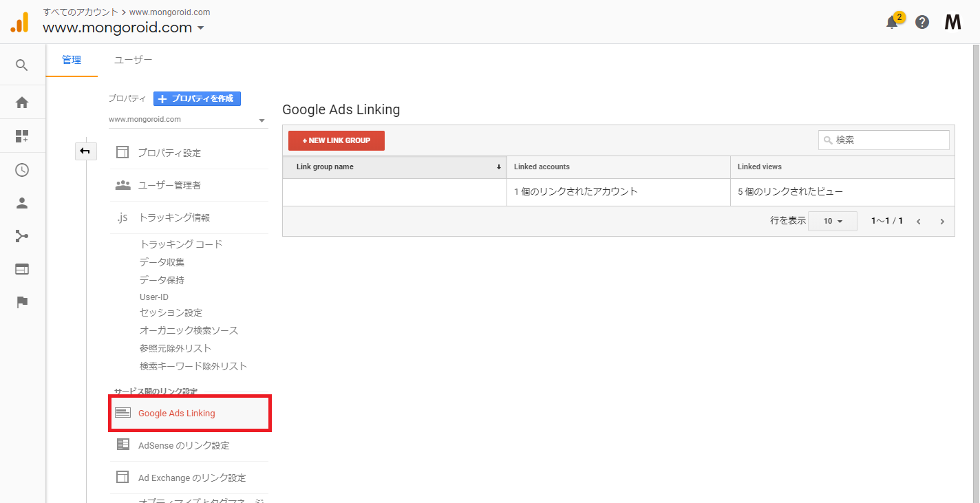Open the Acquisition icon in sidebar
980x503 pixels.
tap(22, 237)
